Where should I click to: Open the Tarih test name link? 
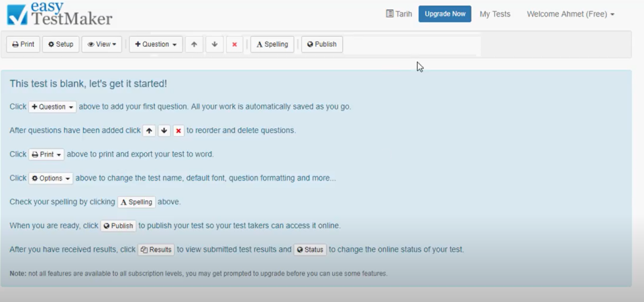(x=398, y=14)
